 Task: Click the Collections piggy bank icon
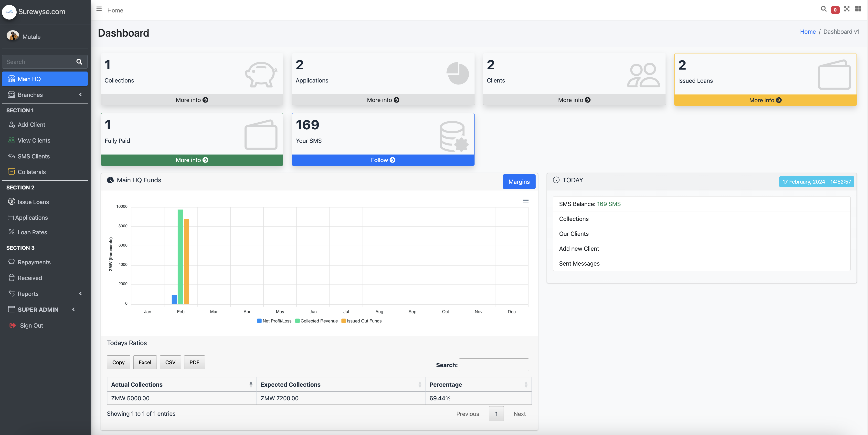(261, 74)
